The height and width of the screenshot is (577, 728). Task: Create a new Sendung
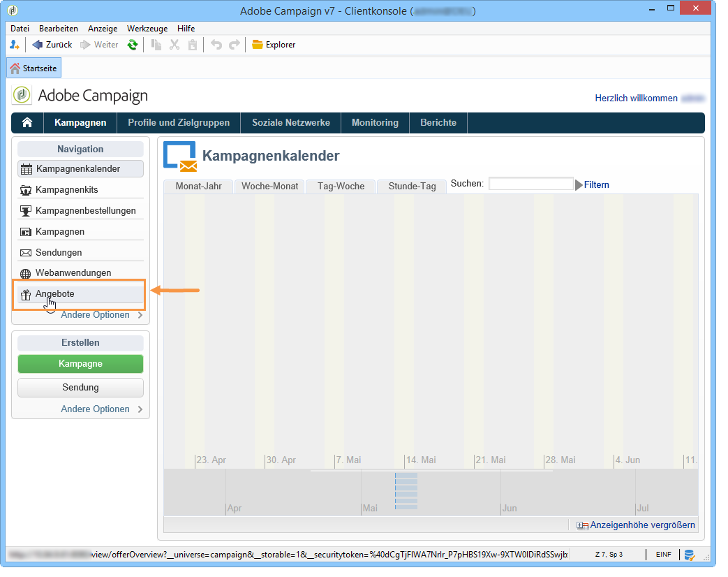coord(80,388)
